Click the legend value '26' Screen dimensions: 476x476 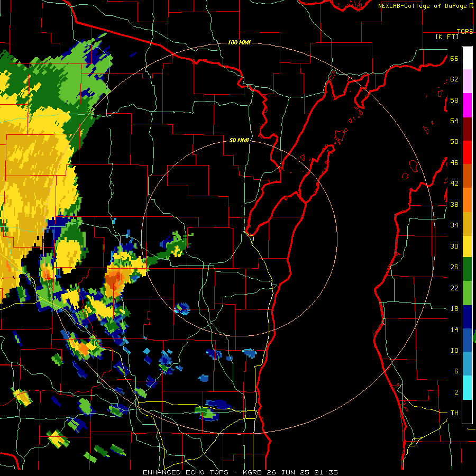pos(454,267)
